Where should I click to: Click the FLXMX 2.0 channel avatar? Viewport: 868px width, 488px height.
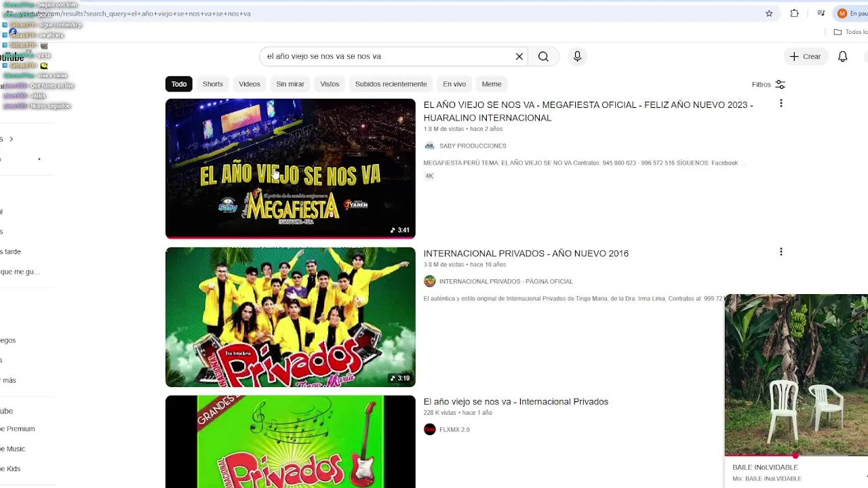[429, 430]
